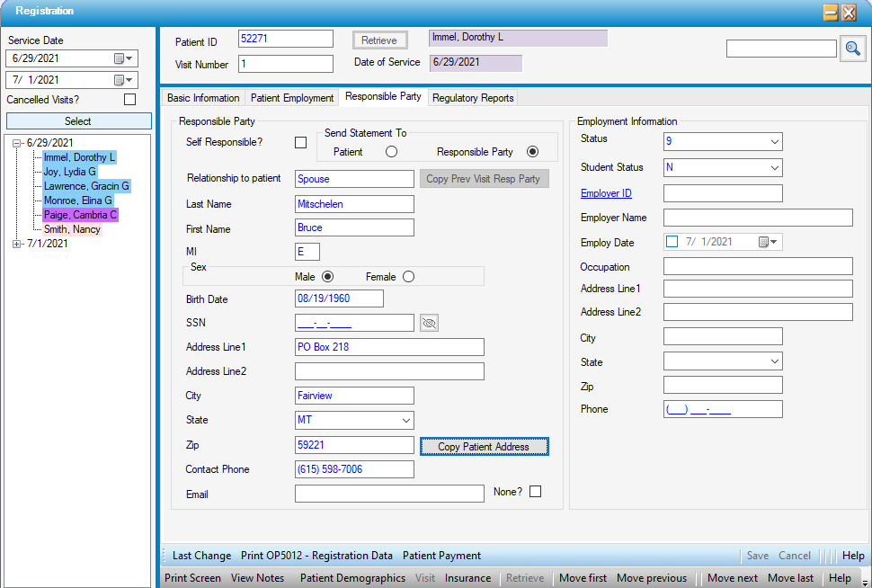Open the Regulatory Reports tab

click(473, 98)
